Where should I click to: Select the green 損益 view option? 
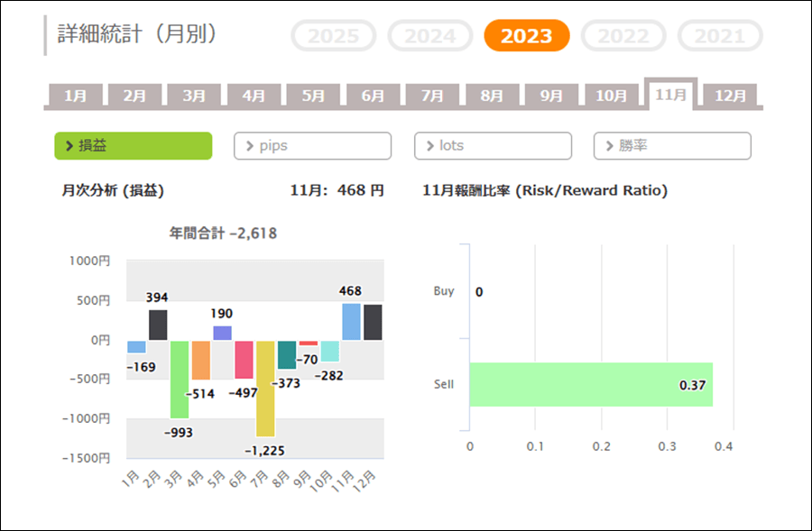tap(134, 146)
